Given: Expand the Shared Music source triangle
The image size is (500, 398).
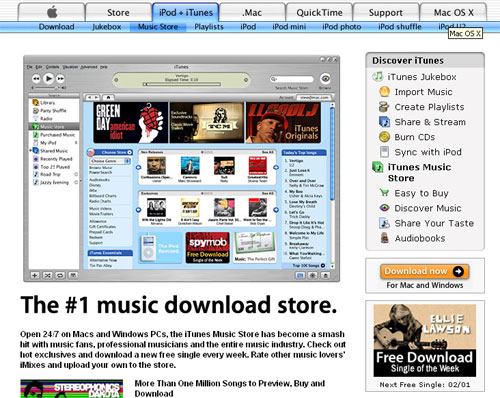Looking at the screenshot, I should [31, 151].
